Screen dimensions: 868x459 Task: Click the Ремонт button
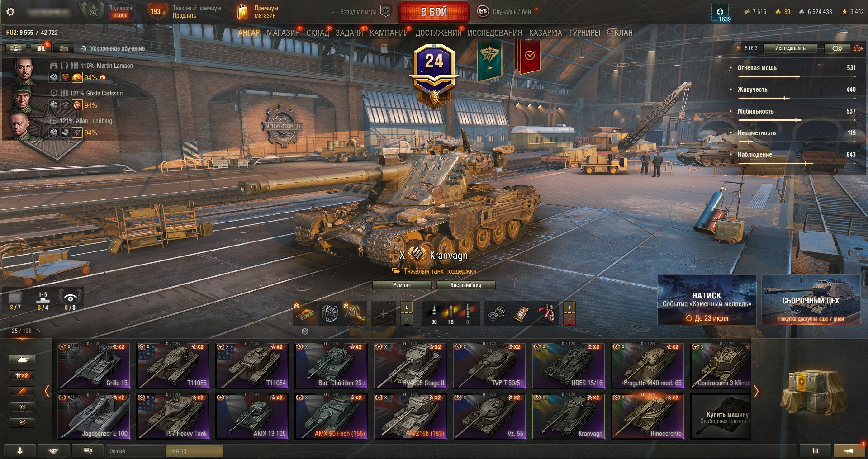coord(402,285)
